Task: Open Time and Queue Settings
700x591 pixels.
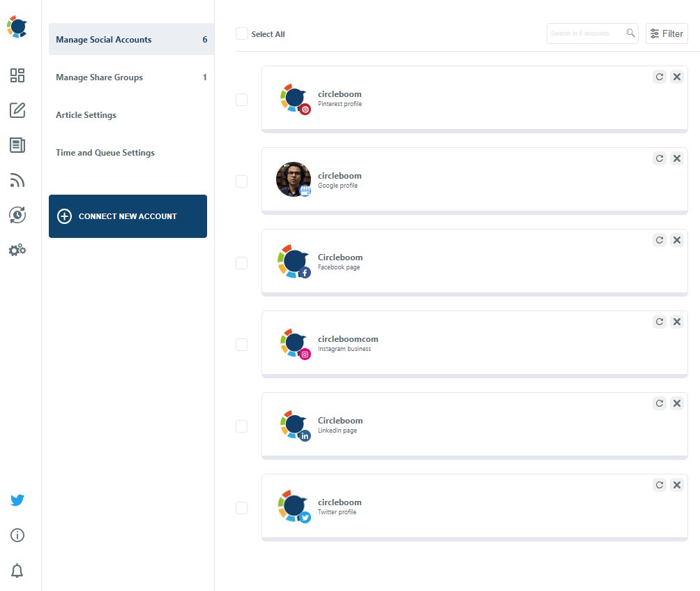Action: tap(105, 152)
